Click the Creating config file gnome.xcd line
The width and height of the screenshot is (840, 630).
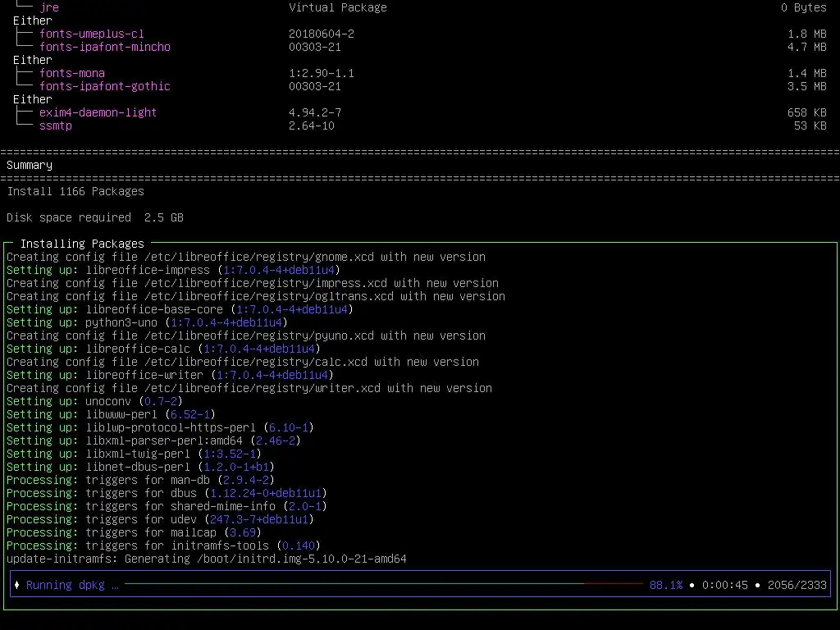(x=246, y=257)
